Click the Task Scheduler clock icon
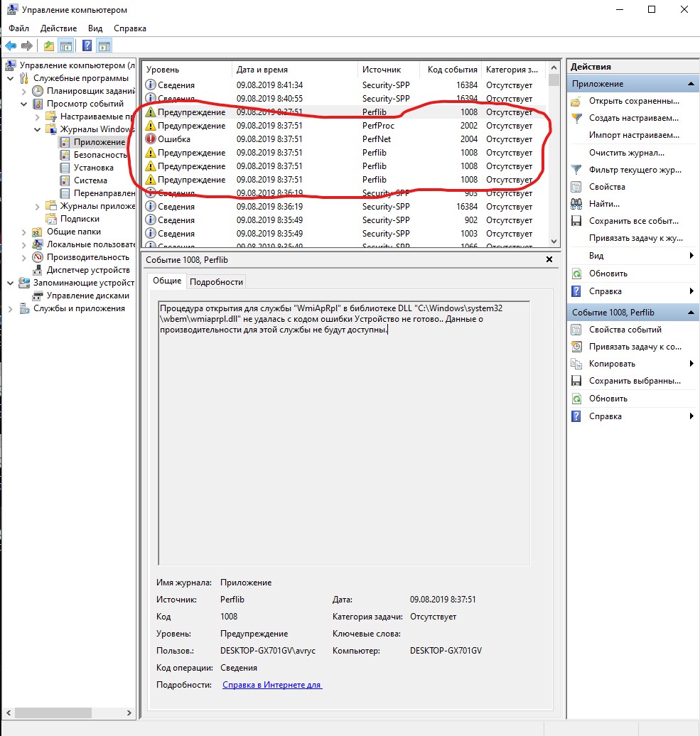700x736 pixels. tap(38, 91)
